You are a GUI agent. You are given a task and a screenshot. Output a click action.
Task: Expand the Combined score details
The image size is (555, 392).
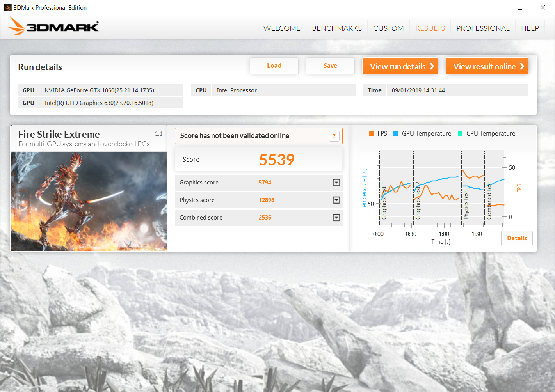[336, 218]
